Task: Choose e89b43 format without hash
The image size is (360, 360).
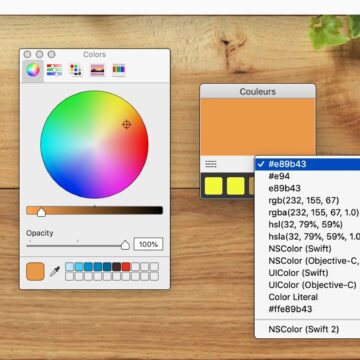Action: point(308,188)
